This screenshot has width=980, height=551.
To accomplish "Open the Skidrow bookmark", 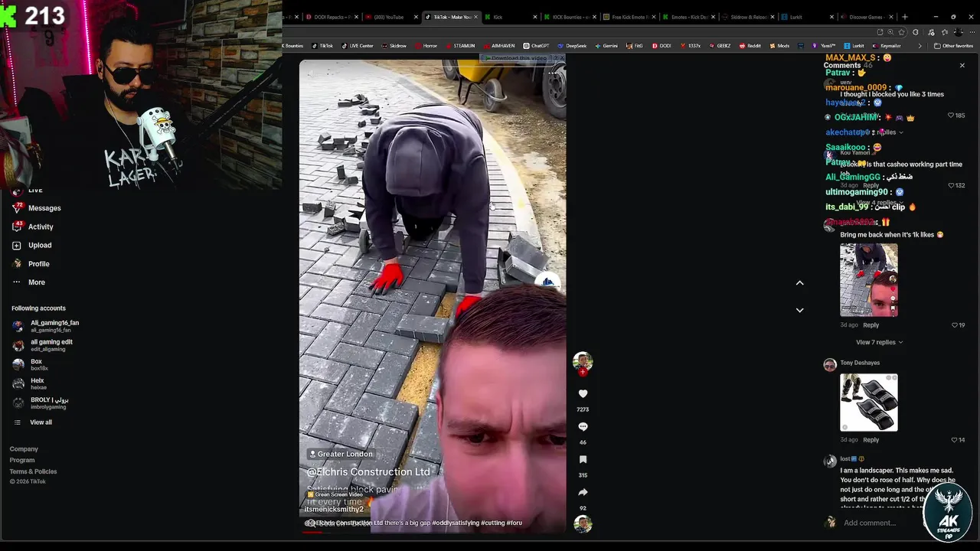I will pos(394,46).
